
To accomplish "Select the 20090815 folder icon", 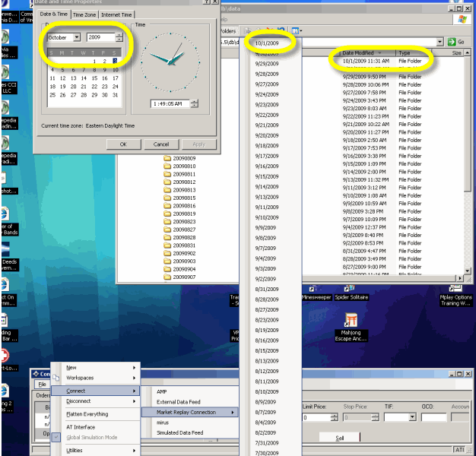I will click(x=167, y=198).
